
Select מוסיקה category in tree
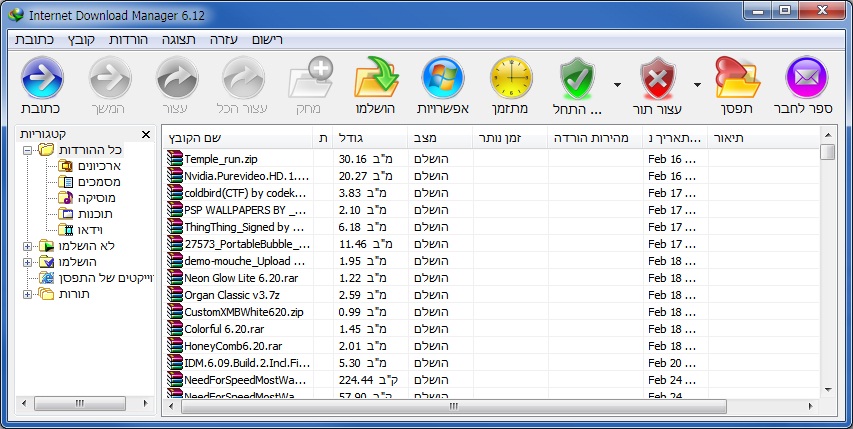(96, 198)
